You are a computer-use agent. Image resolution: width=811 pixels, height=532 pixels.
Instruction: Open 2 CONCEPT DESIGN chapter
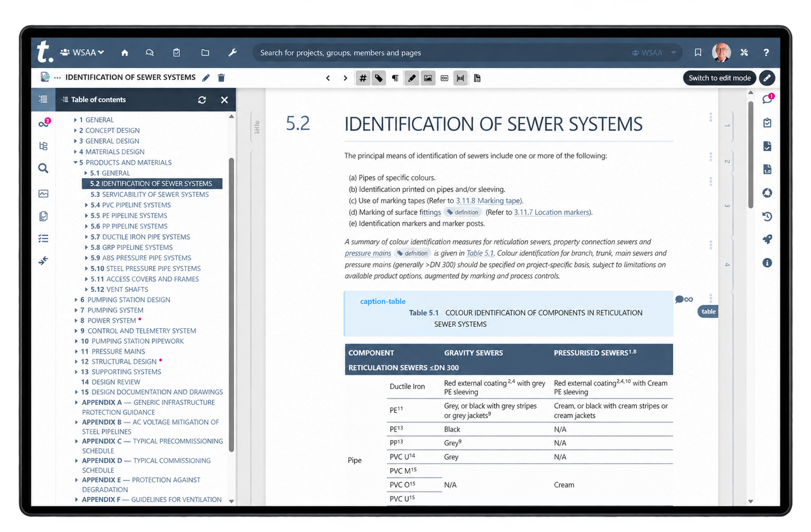[x=109, y=130]
